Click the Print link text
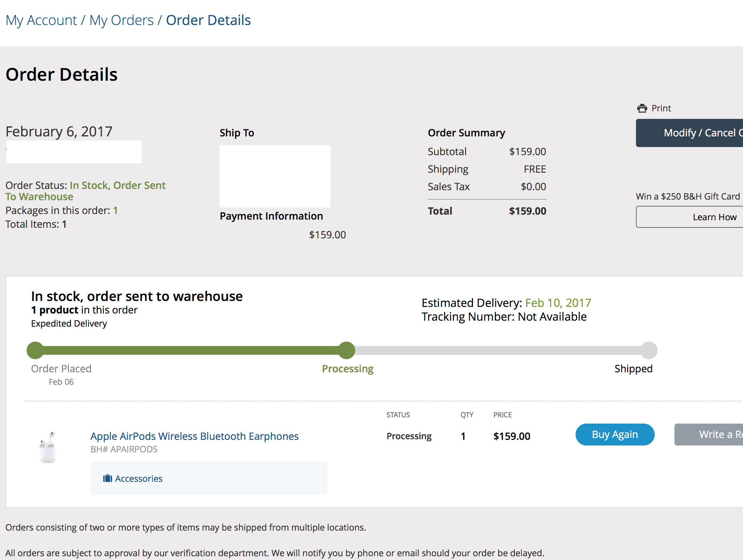 click(661, 108)
